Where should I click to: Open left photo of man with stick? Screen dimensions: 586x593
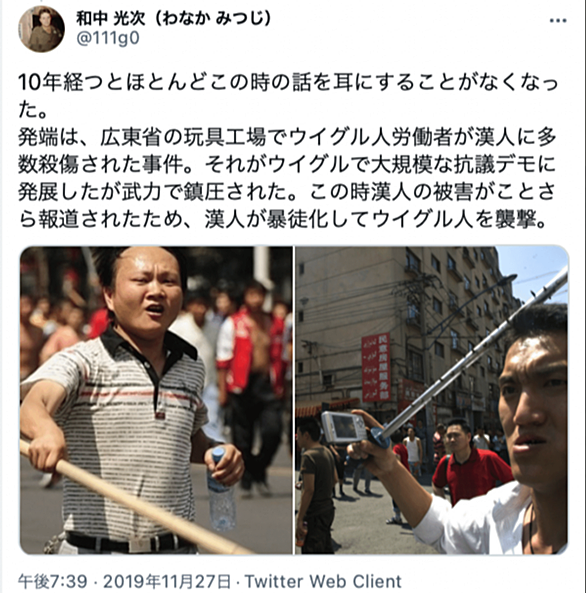[x=156, y=400]
